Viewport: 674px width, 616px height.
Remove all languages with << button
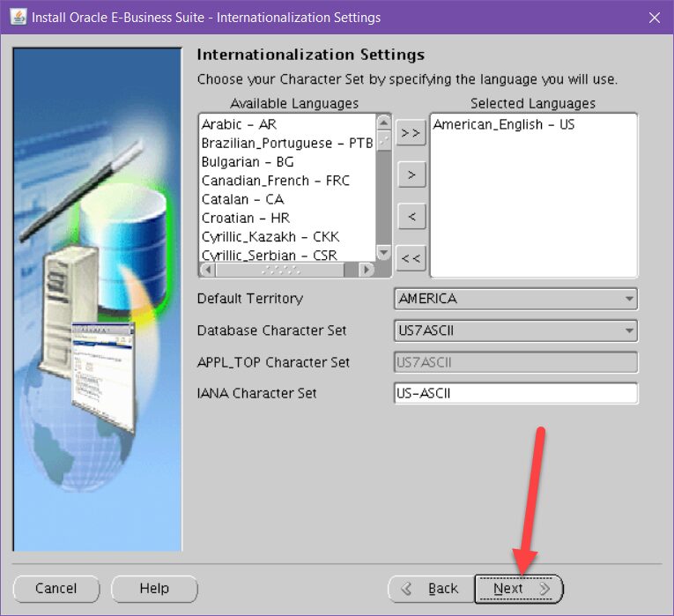[411, 258]
